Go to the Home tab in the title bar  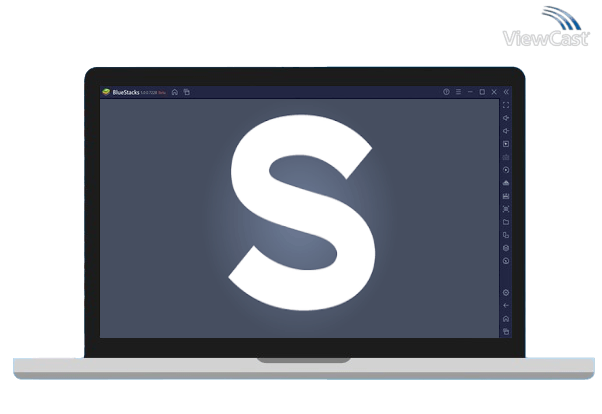pos(175,92)
